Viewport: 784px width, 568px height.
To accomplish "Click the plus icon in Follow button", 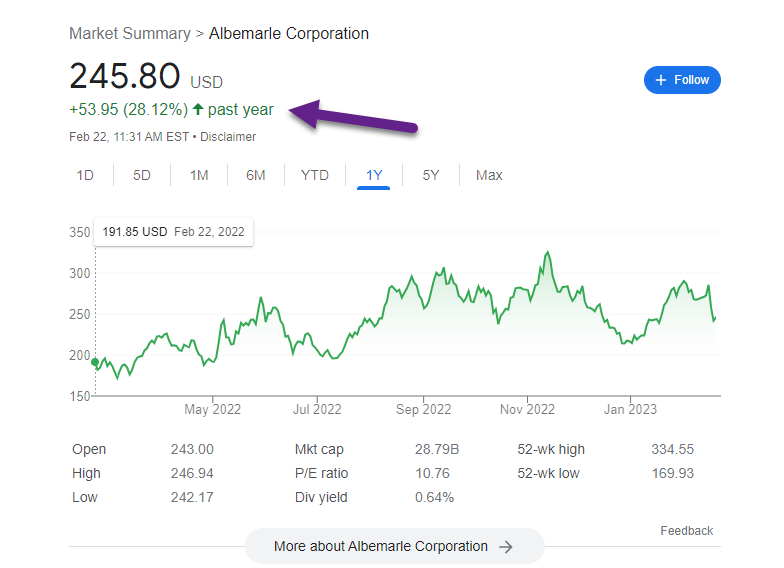I will tap(660, 80).
